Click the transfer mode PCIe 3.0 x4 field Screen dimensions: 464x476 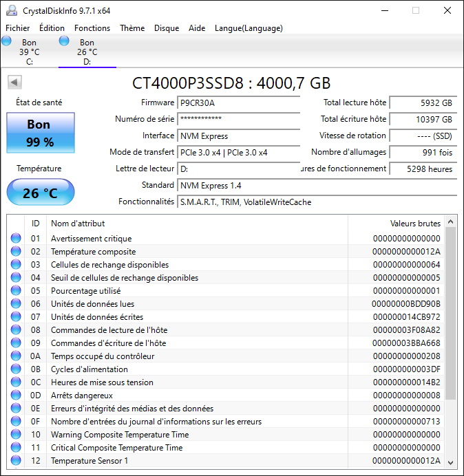[x=238, y=153]
